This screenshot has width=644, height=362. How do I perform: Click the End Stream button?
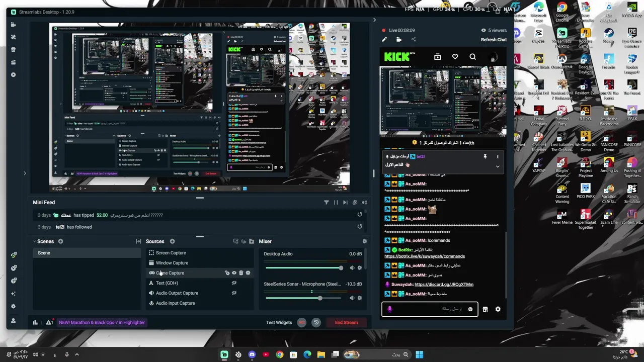pos(346,322)
